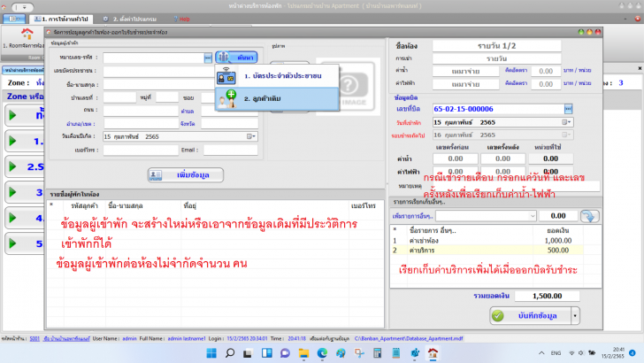The width and height of the screenshot is (644, 363).
Task: Click the existing customer plus icon
Action: coord(227,98)
